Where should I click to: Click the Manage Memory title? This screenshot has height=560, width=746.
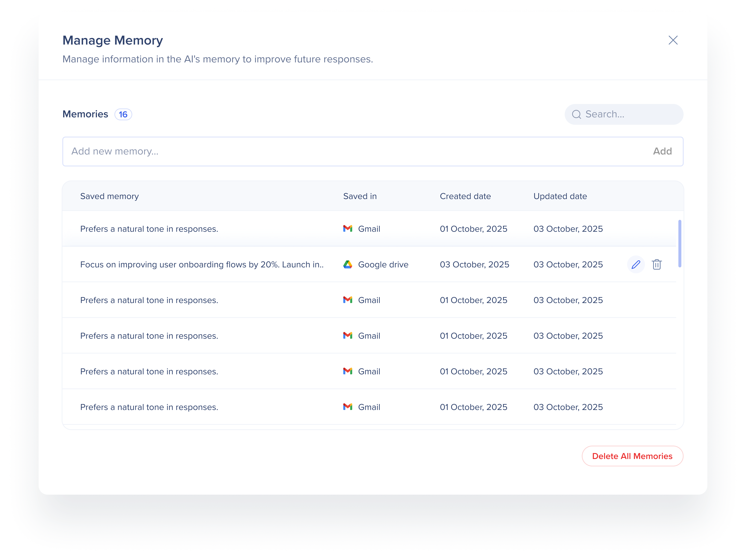[113, 40]
